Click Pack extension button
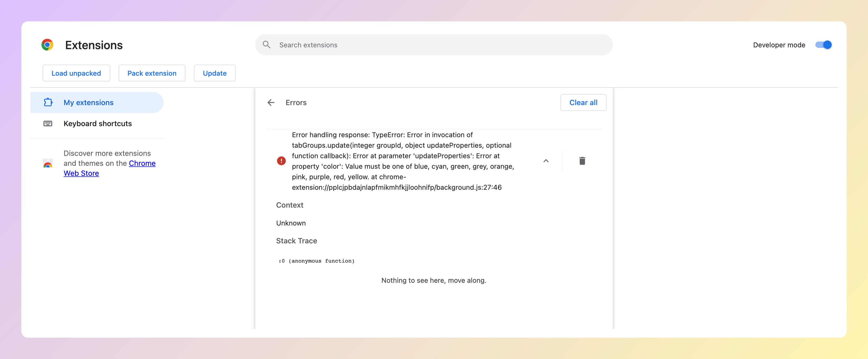This screenshot has height=359, width=868. pyautogui.click(x=152, y=73)
